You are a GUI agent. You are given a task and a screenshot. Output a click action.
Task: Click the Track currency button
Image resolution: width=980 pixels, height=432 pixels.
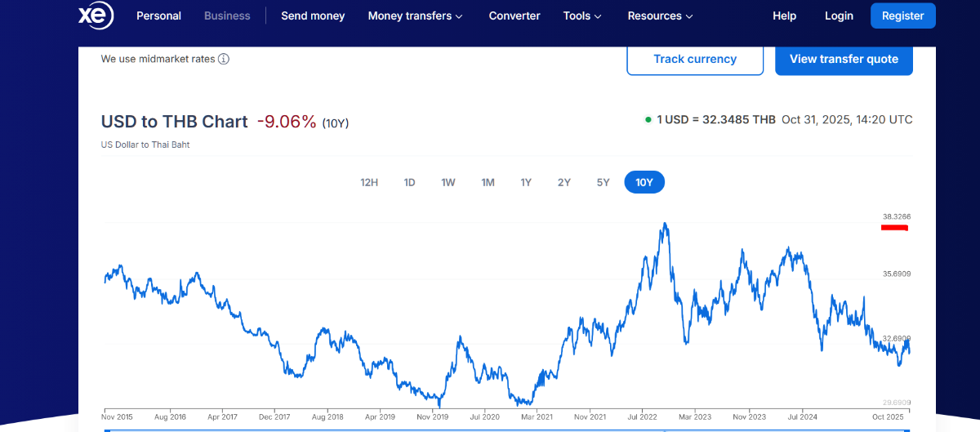pos(695,59)
